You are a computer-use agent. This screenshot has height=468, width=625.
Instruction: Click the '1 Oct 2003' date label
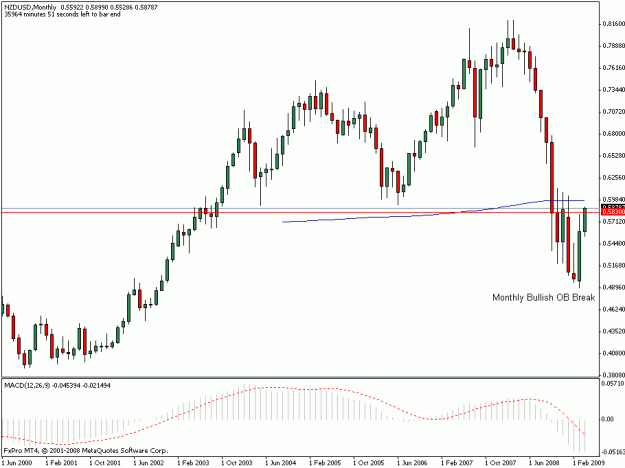click(237, 463)
